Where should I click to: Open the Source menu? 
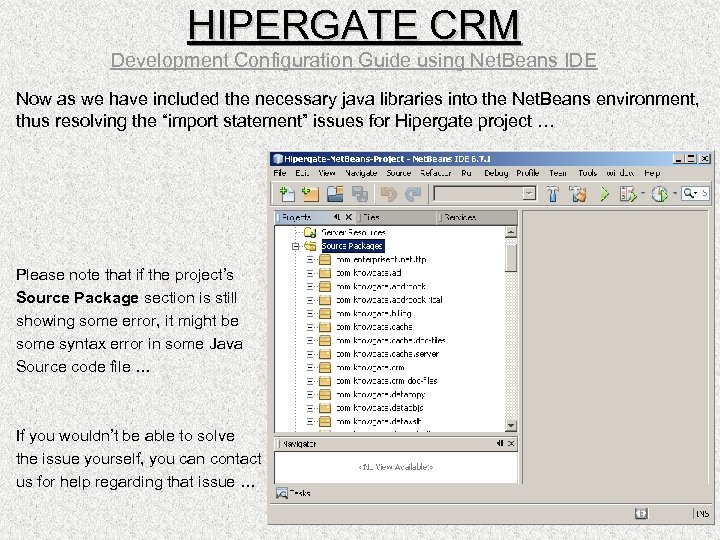tap(399, 173)
